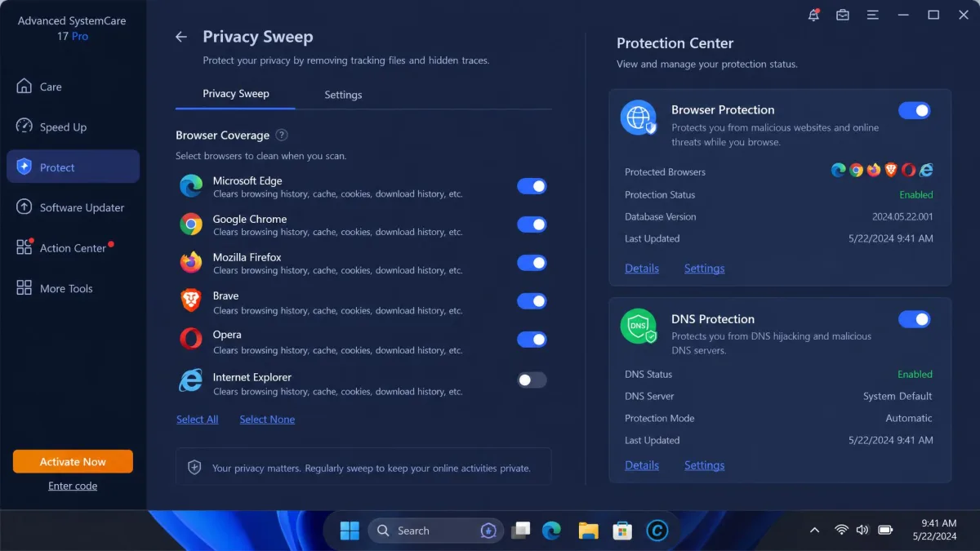Click the Software Updater arrow icon

[24, 207]
